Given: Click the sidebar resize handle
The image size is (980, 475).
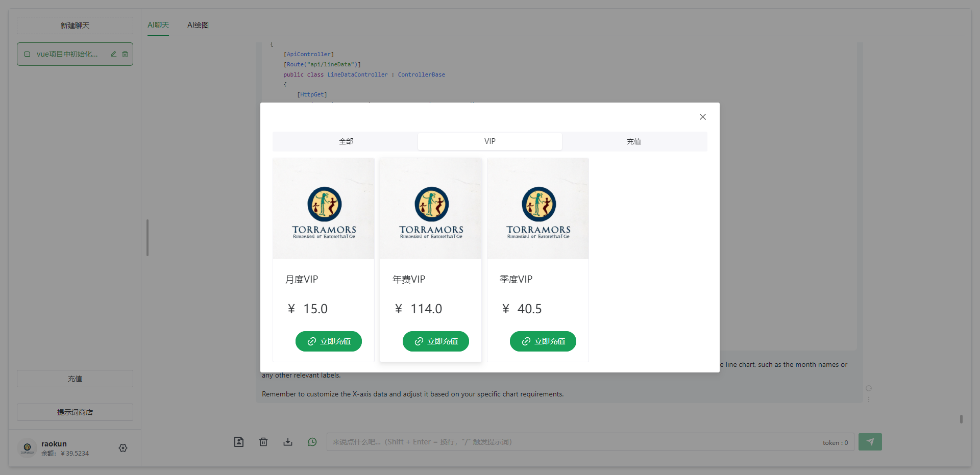Looking at the screenshot, I should tap(148, 238).
